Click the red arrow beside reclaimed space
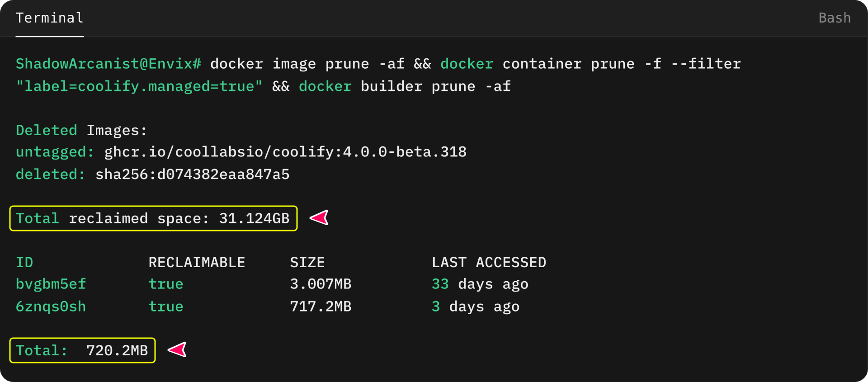 click(x=319, y=218)
